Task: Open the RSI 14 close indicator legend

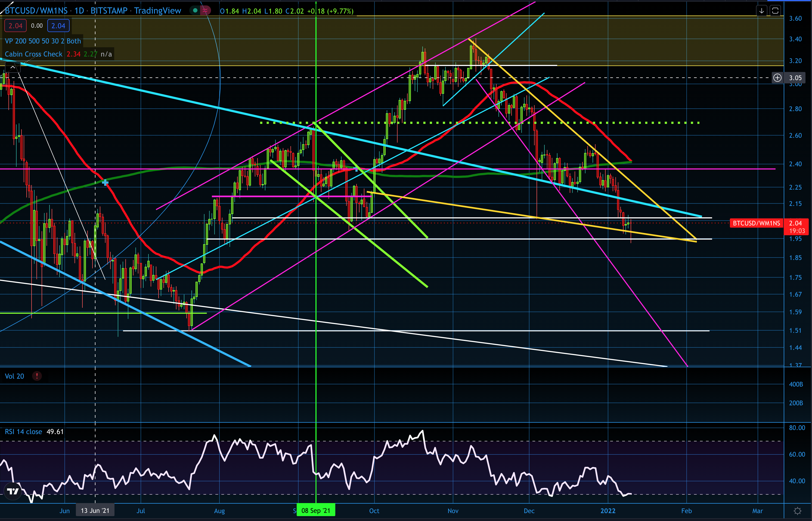Action: click(23, 432)
